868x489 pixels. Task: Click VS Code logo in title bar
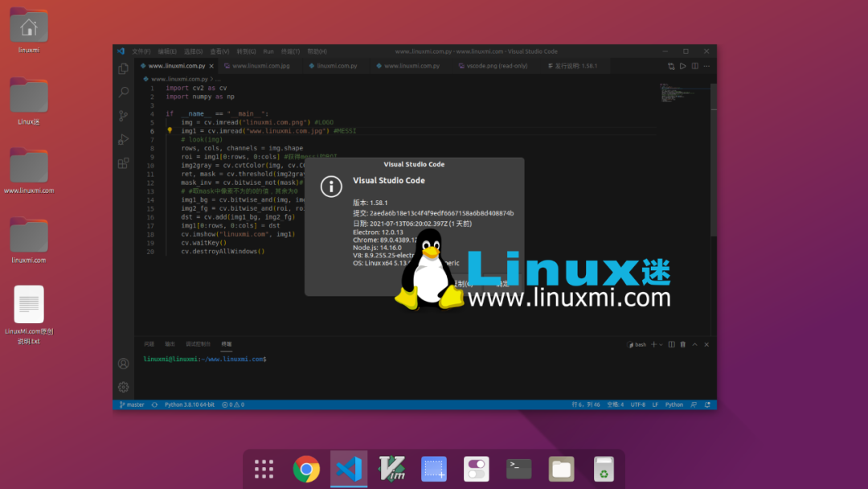click(x=121, y=51)
